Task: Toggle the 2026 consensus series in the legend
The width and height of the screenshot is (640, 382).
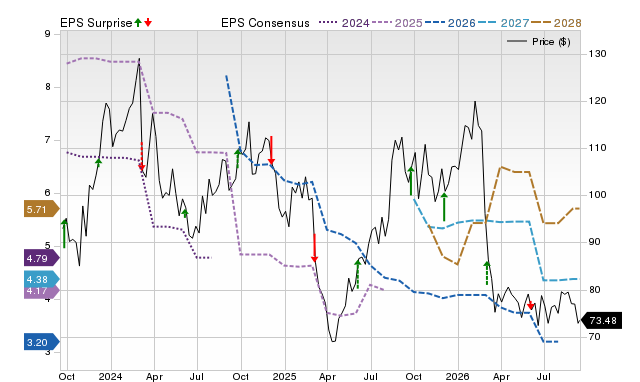Action: pos(450,23)
